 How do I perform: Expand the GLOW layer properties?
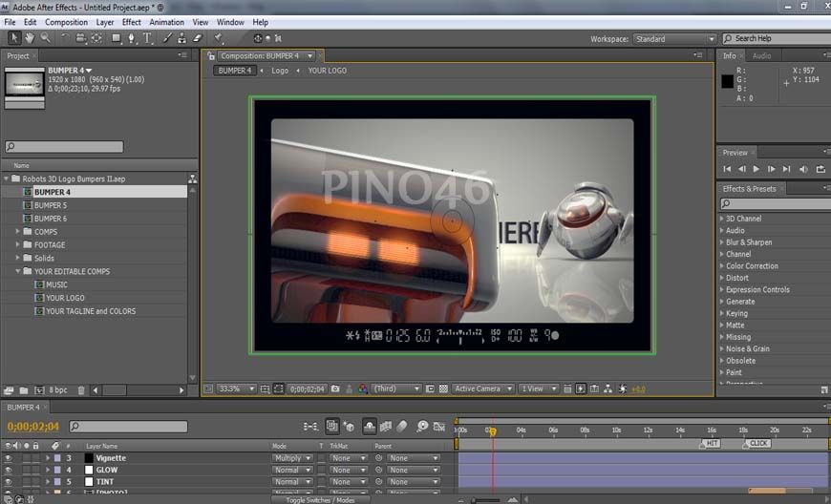pos(48,471)
